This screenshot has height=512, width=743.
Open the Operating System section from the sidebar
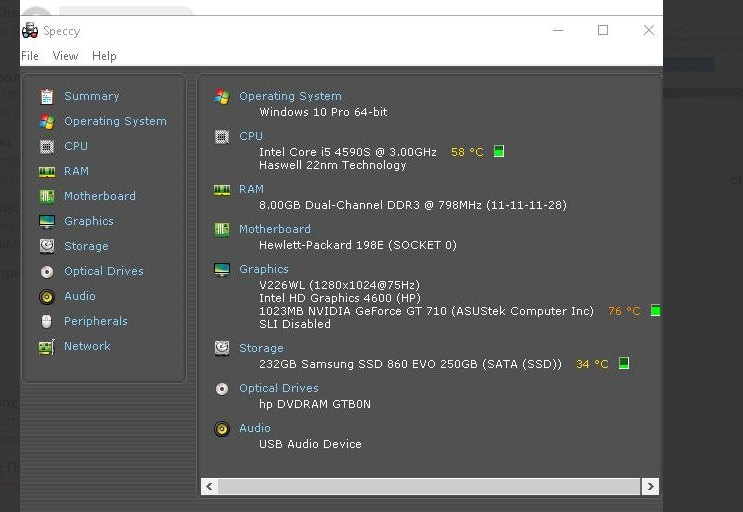(115, 121)
